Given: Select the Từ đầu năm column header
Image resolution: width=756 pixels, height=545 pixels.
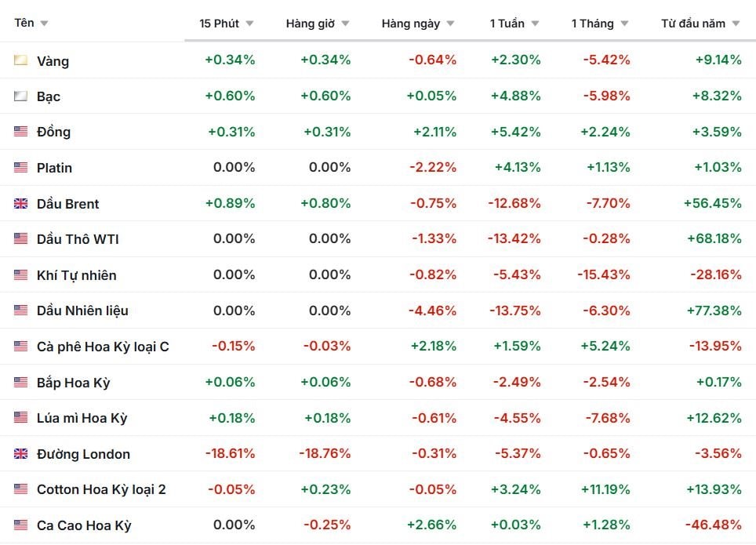Looking at the screenshot, I should 693,24.
